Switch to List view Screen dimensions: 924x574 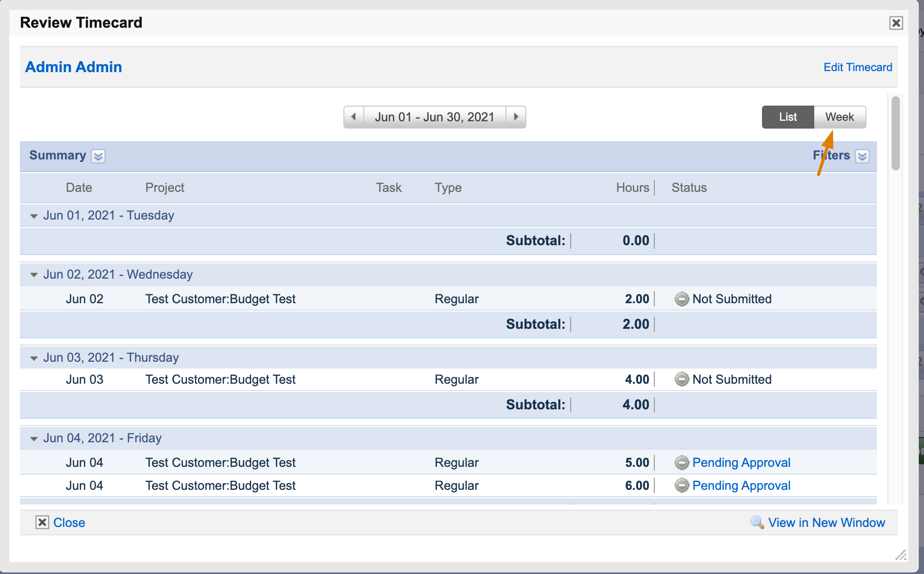(x=788, y=117)
